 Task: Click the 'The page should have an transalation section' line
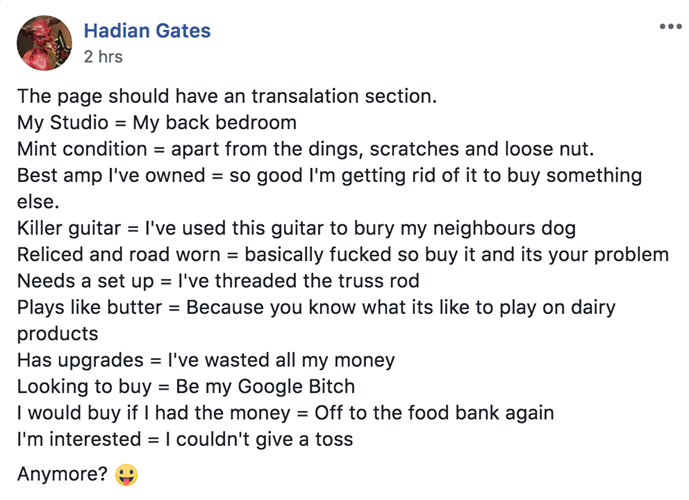click(227, 96)
